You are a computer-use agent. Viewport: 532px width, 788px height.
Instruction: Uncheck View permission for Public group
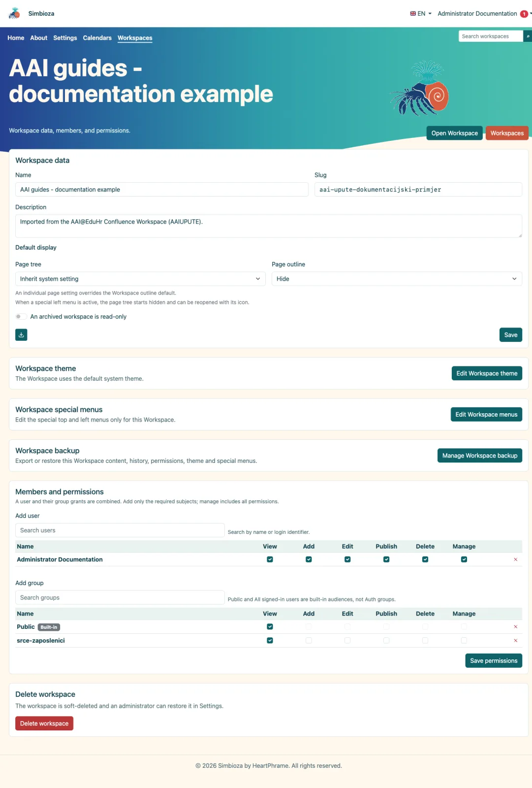[270, 627]
